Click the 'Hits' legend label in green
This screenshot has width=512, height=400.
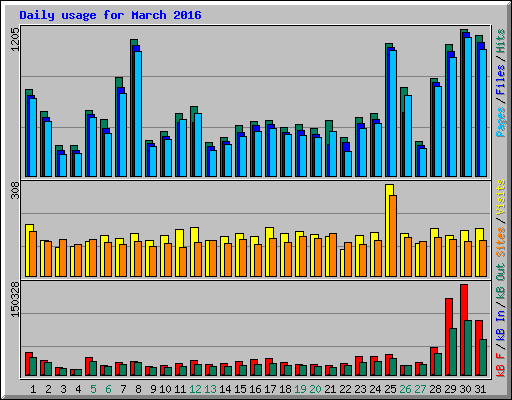[x=501, y=41]
